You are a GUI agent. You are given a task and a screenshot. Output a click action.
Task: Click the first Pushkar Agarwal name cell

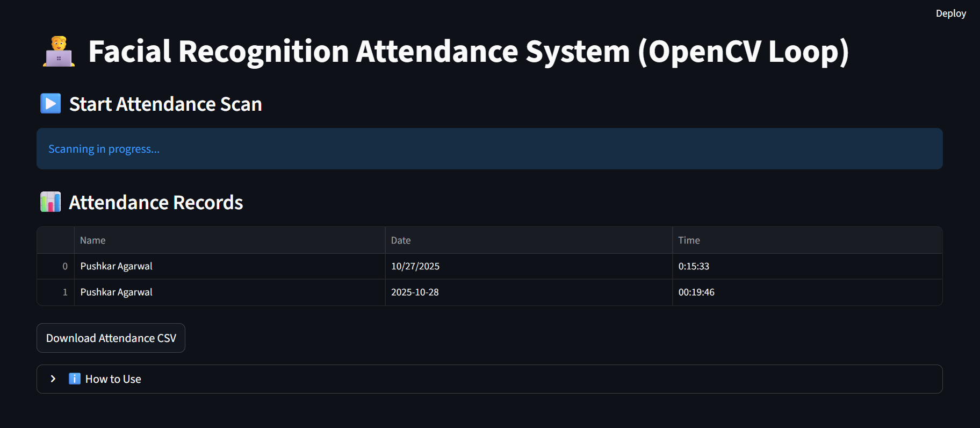[x=117, y=266]
